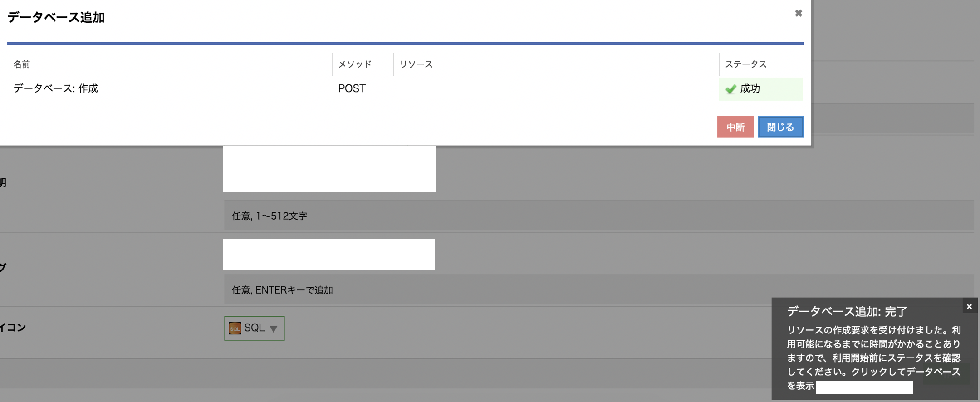Click the データベース追加: 完了 notification title
The height and width of the screenshot is (402, 980).
(847, 311)
